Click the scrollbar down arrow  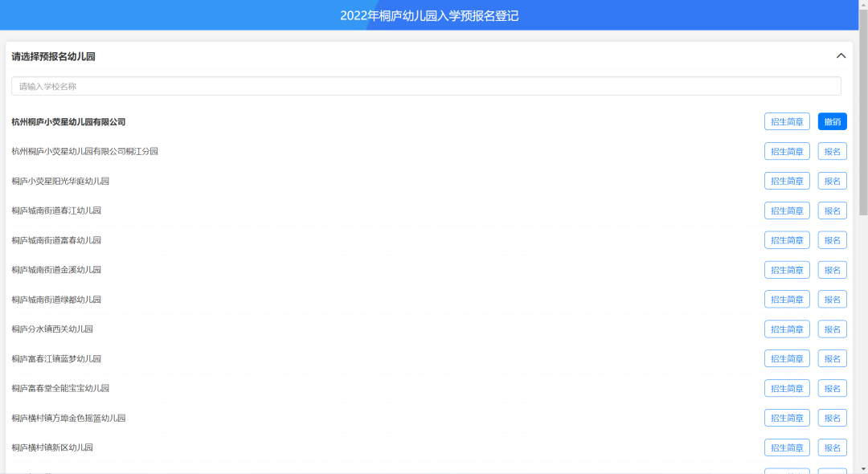[x=862, y=468]
